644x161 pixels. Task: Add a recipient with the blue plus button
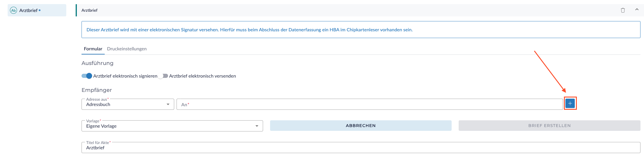pyautogui.click(x=570, y=103)
